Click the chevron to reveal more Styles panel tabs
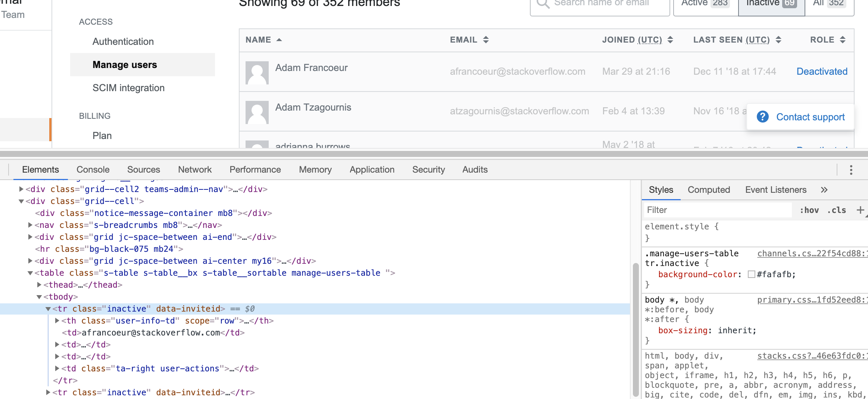This screenshot has width=868, height=399. (x=824, y=190)
